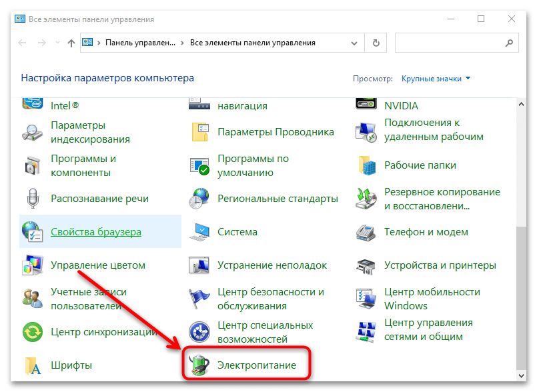Image resolution: width=537 pixels, height=392 pixels.
Task: Click the Региональные стандарты globe icon
Action: click(x=200, y=199)
